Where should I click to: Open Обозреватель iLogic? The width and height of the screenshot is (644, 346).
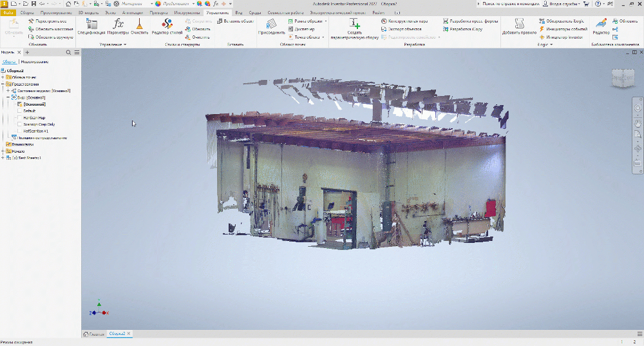562,21
